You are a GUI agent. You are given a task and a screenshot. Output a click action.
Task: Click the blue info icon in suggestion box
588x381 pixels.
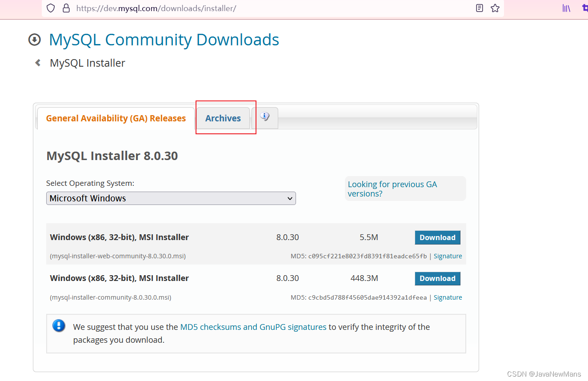tap(59, 326)
